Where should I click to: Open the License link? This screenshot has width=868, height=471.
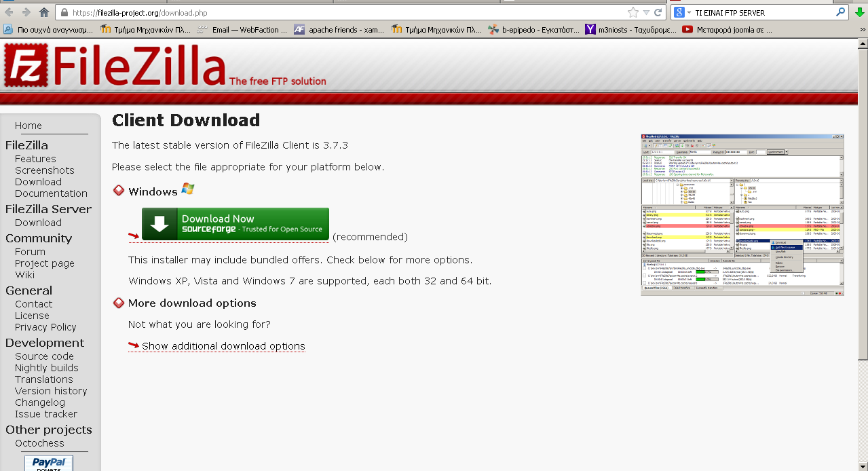tap(32, 316)
